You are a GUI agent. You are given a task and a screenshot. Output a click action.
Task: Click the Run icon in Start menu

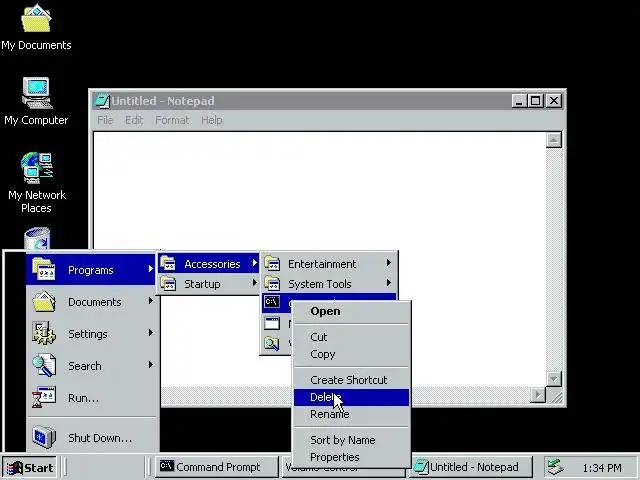tap(44, 397)
